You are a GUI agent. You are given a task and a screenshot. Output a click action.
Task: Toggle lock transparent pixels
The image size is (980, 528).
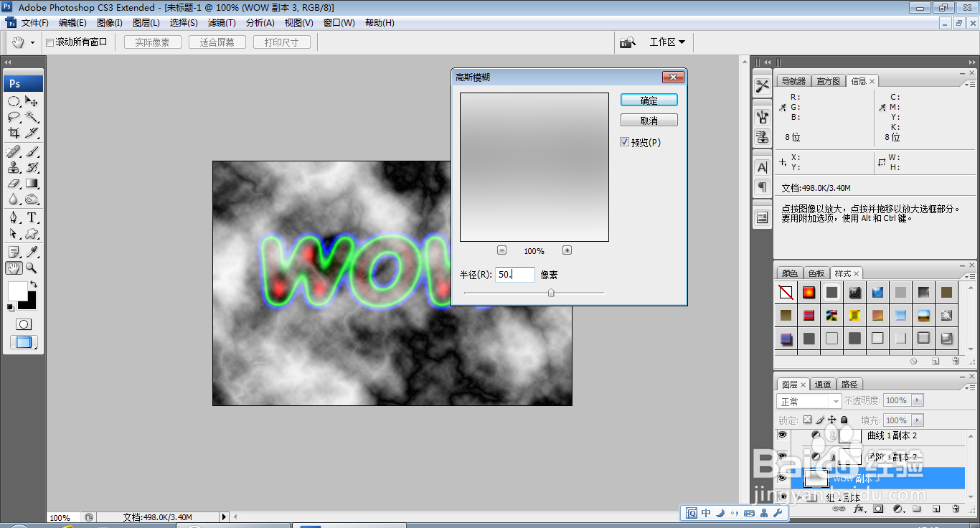point(807,420)
